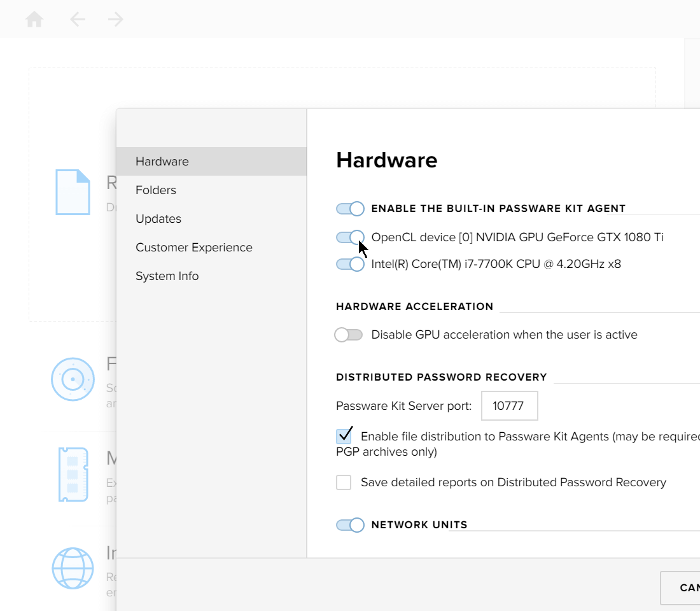Open the memory analysis RAM chip icon
The image size is (700, 611).
73,474
